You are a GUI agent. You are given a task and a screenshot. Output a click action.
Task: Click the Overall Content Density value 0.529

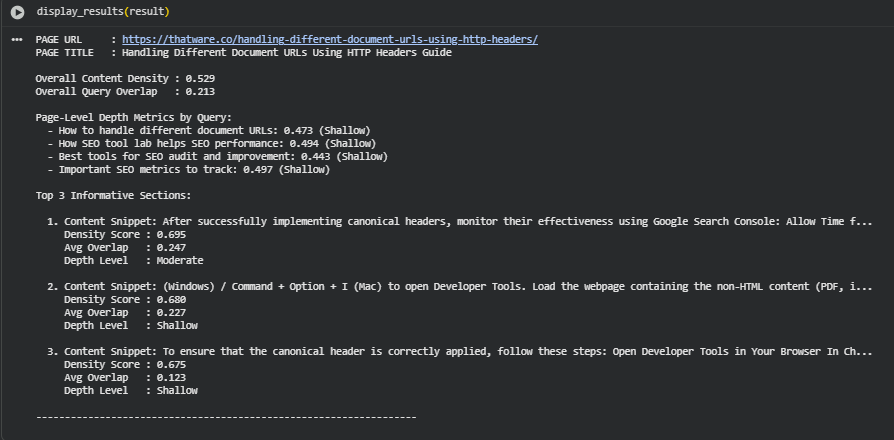pos(200,78)
